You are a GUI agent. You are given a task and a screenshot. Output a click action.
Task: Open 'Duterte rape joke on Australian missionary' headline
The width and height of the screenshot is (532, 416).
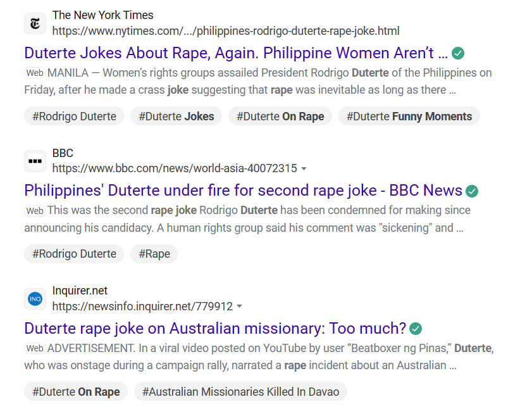[215, 329]
